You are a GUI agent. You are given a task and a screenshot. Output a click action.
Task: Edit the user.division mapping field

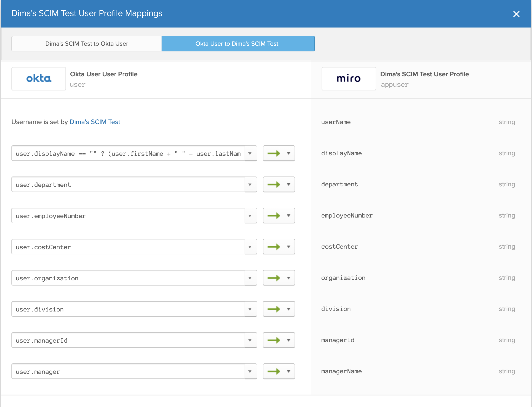click(128, 309)
